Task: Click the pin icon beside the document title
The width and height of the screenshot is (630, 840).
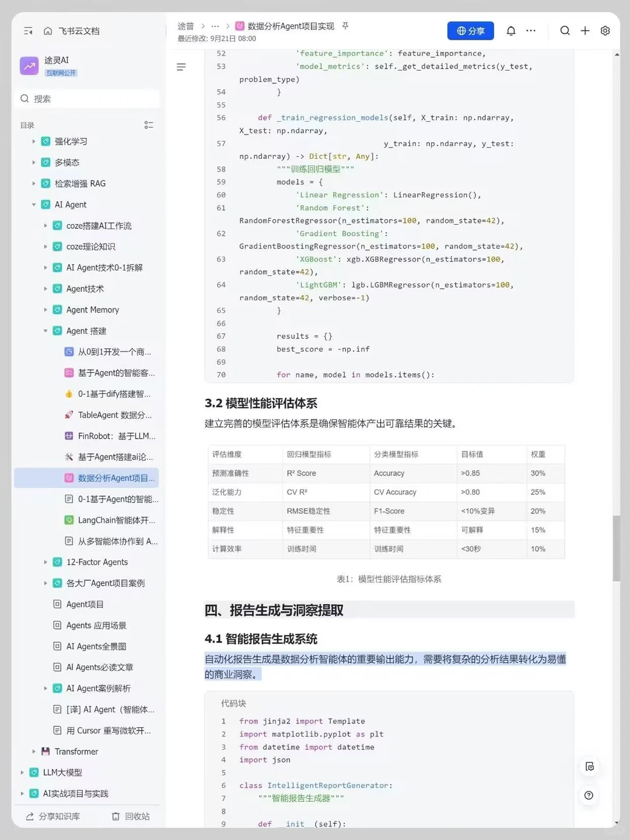Action: click(345, 26)
